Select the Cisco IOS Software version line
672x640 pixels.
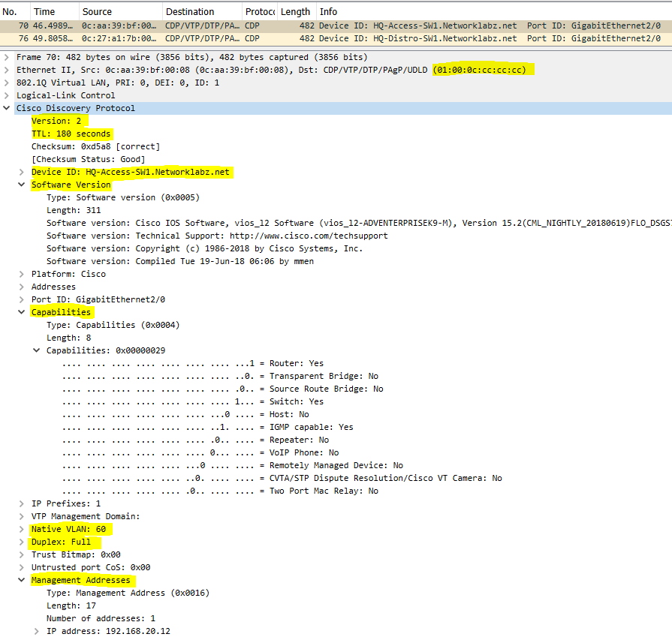point(359,223)
